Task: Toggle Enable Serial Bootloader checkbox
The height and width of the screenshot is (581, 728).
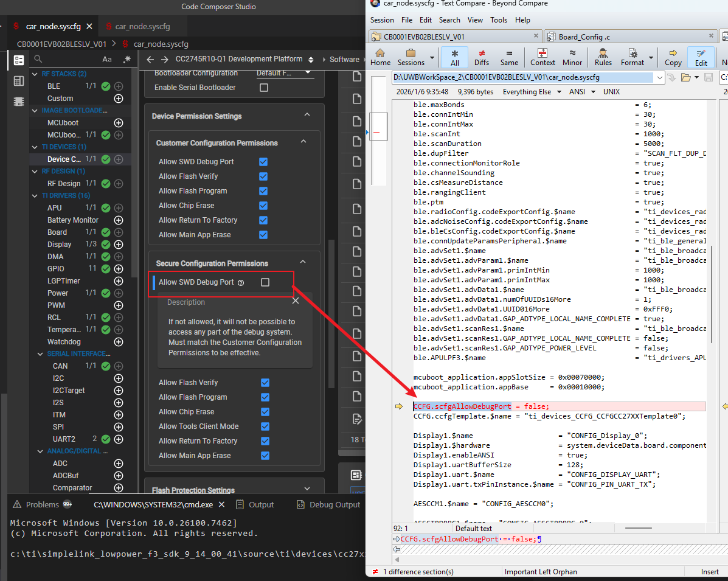Action: click(x=264, y=88)
